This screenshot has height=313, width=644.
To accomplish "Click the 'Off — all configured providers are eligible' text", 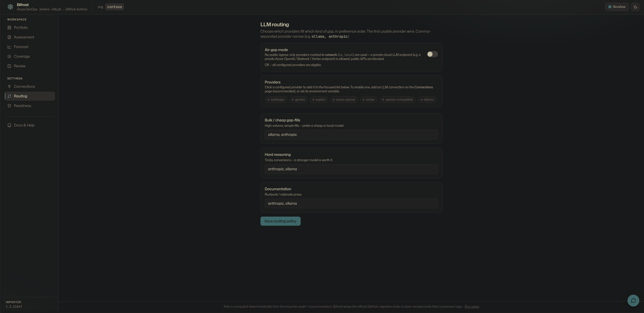I will tap(293, 65).
